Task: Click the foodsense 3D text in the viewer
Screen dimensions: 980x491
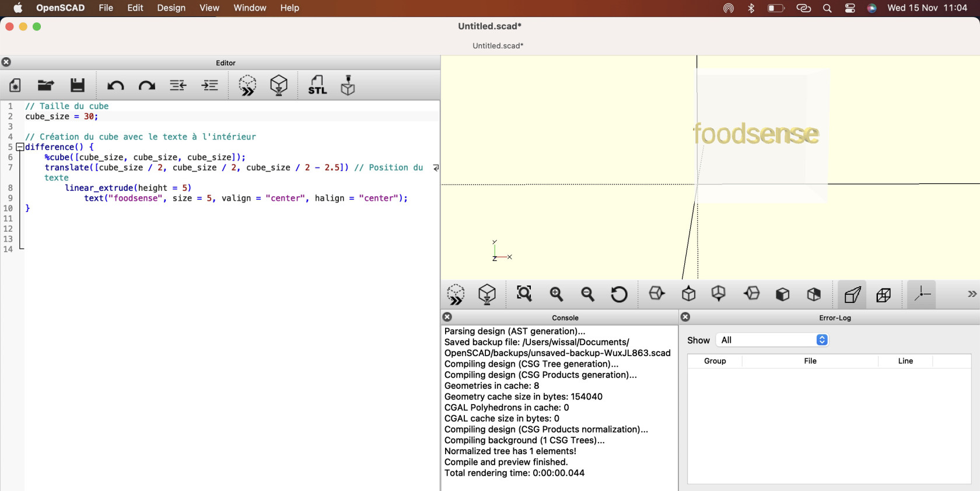Action: [x=756, y=134]
